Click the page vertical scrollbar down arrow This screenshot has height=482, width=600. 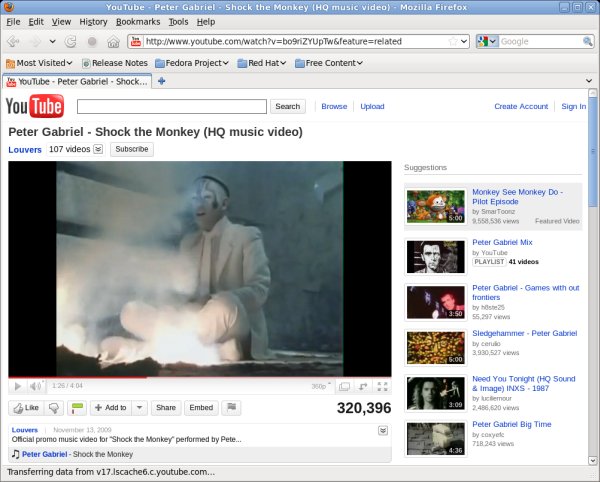click(x=592, y=460)
